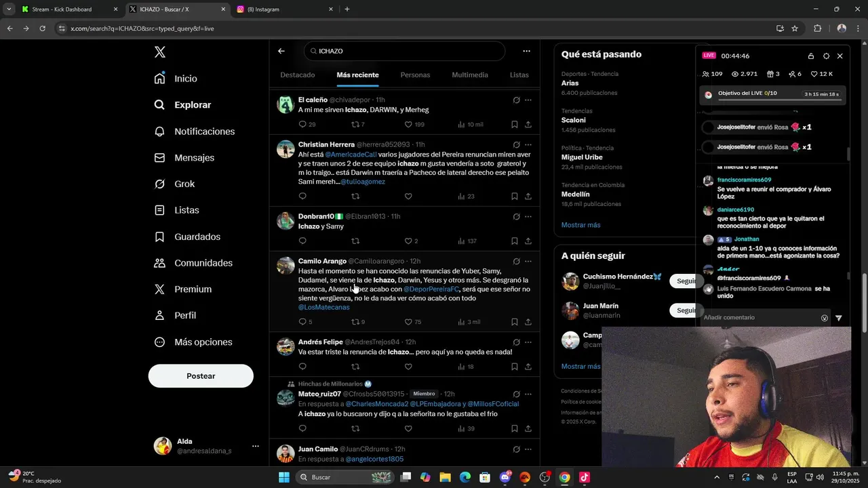Open more options on Andrés Felipe's post

point(528,342)
